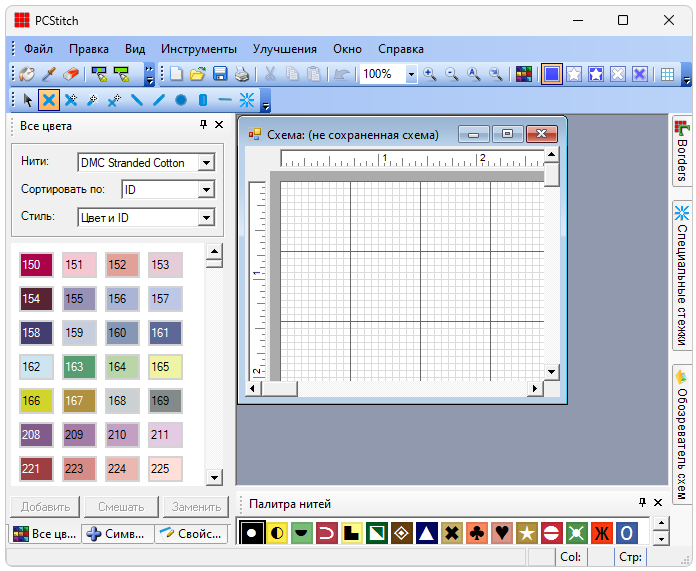
Task: Open the colorful palette grid icon
Action: [524, 74]
